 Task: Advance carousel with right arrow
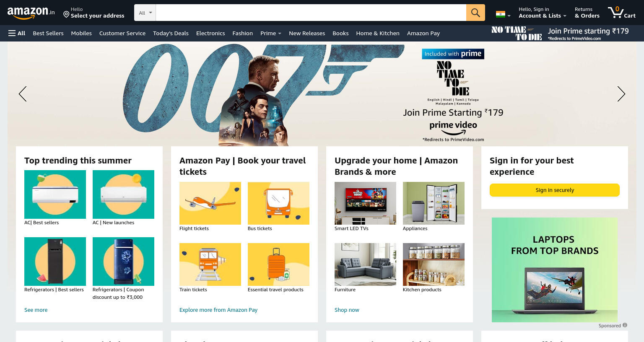(621, 94)
